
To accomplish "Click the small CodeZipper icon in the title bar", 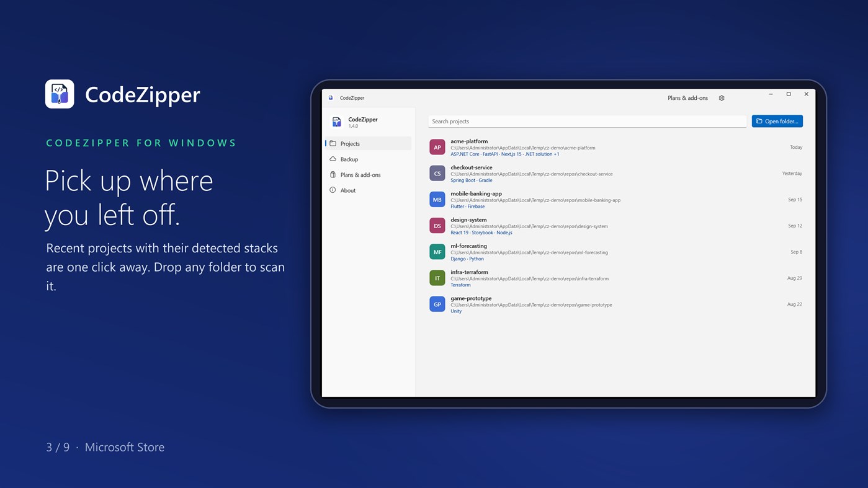I will (331, 98).
